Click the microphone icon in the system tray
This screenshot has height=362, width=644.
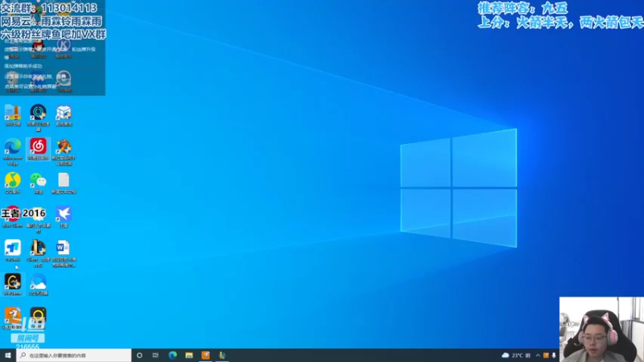(554, 356)
